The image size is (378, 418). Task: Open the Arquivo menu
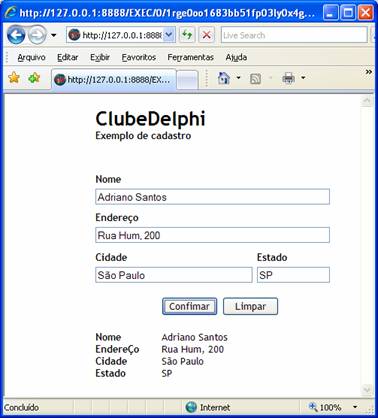click(x=31, y=57)
